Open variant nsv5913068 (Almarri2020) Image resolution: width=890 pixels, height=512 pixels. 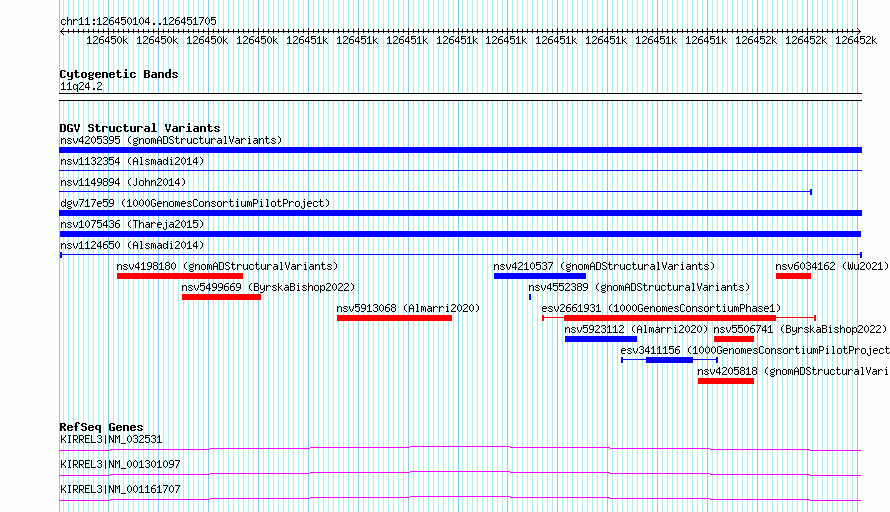pyautogui.click(x=408, y=308)
